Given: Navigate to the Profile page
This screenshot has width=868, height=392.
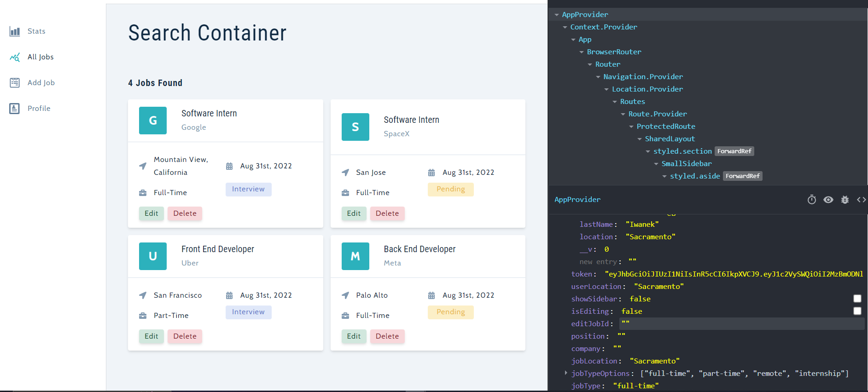Looking at the screenshot, I should 39,109.
